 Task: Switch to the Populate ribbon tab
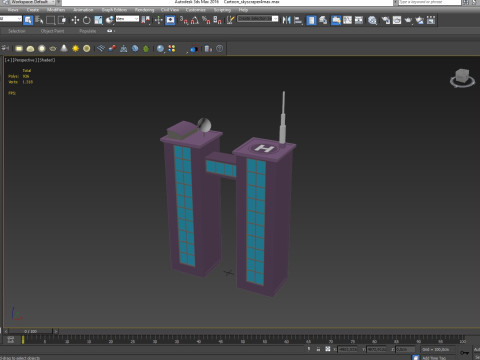[x=88, y=31]
